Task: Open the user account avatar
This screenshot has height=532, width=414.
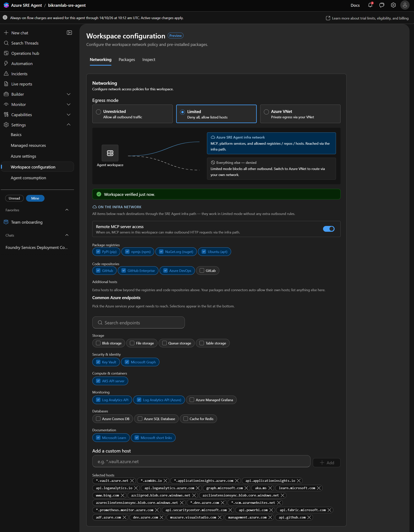Action: [405, 5]
